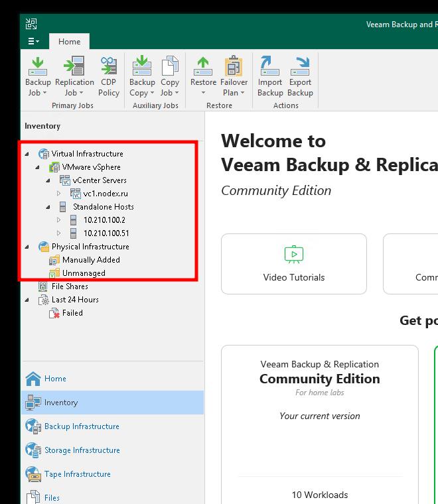Click the Last 24 Hours icon
This screenshot has width=438, height=504.
click(44, 300)
